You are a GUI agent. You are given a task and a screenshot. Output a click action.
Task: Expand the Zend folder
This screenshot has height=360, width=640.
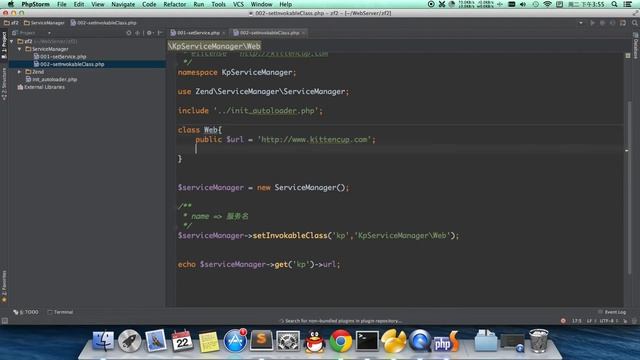(x=19, y=72)
